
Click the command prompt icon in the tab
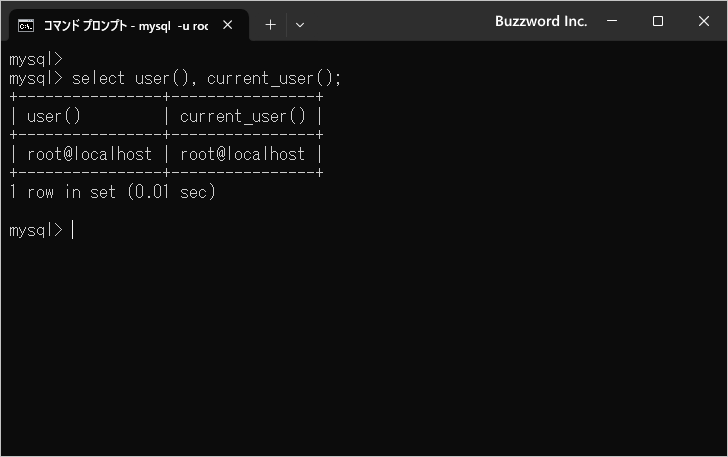click(x=26, y=25)
